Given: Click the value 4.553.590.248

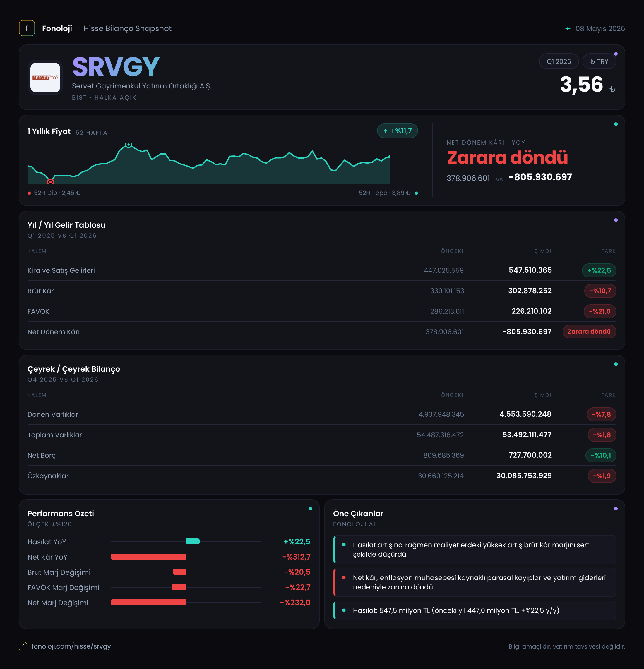Looking at the screenshot, I should [x=525, y=414].
